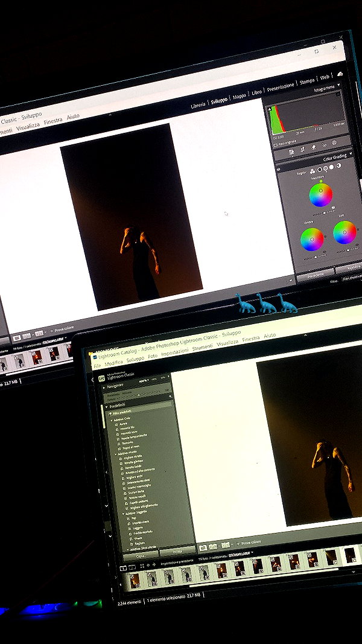
Task: Apply the Pop preset
Action: click(x=133, y=519)
